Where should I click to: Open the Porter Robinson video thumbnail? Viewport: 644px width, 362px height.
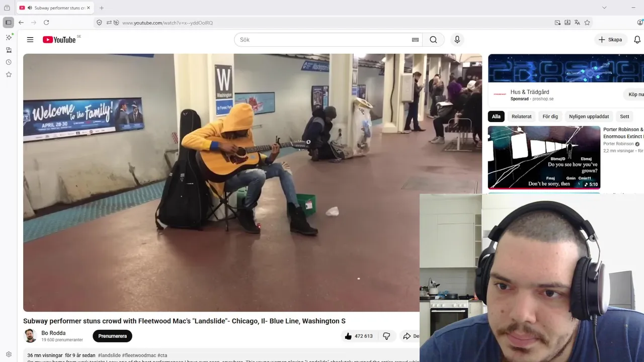coord(544,157)
